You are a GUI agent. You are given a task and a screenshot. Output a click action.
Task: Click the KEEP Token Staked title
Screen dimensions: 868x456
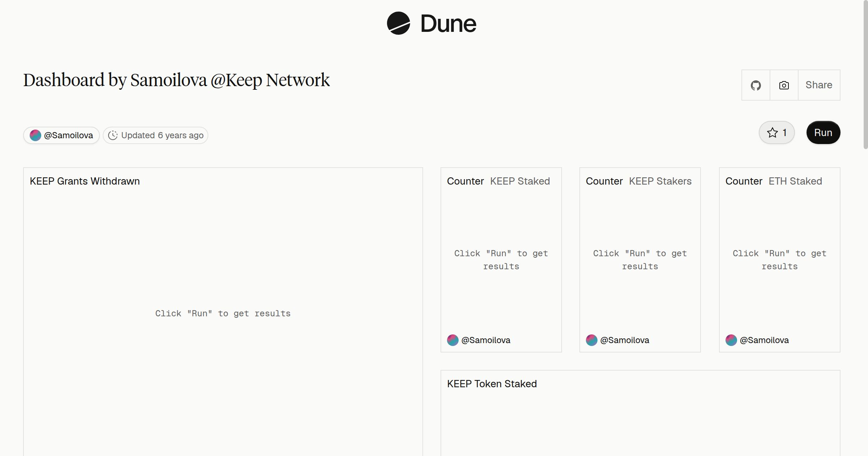492,384
